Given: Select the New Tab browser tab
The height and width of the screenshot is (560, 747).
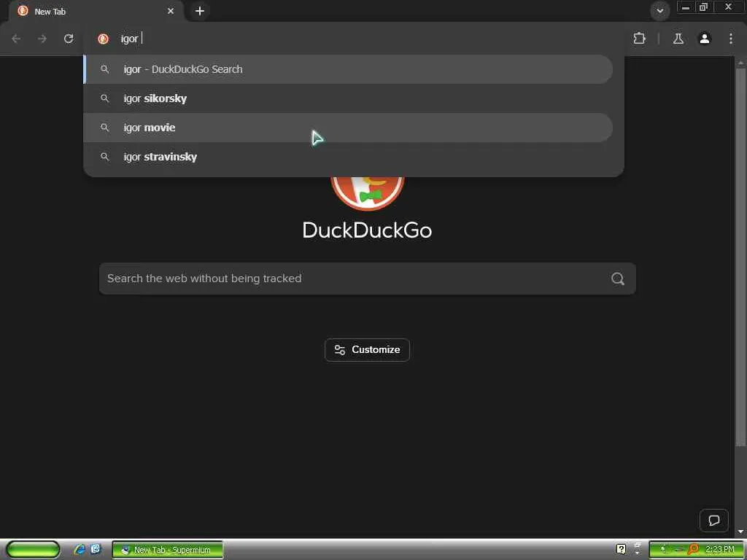Looking at the screenshot, I should 97,12.
